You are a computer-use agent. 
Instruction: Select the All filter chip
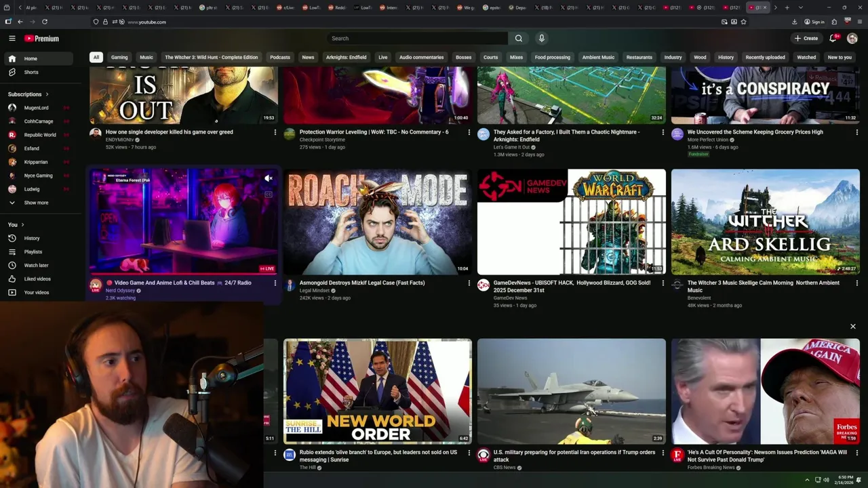96,58
